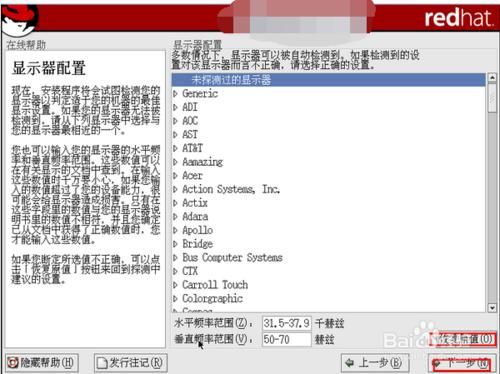Expand the ADI monitor group
This screenshot has height=374, width=500.
pyautogui.click(x=176, y=107)
